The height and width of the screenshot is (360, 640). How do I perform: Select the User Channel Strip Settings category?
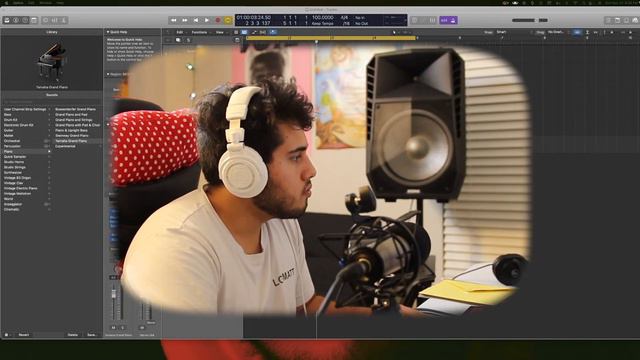click(25, 109)
